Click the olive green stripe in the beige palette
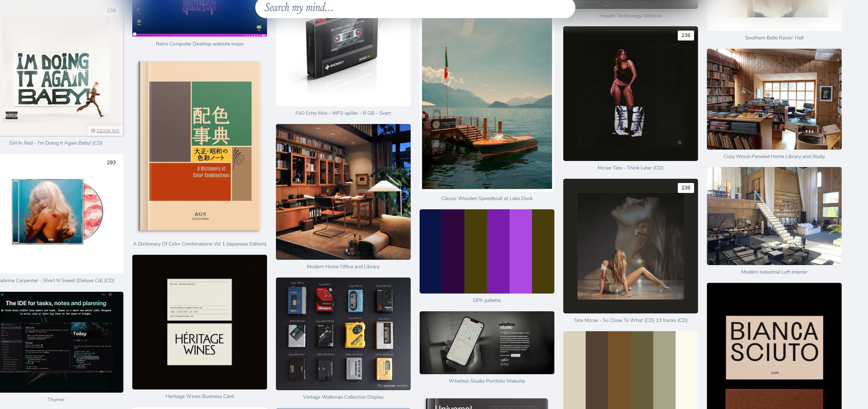This screenshot has width=868, height=409. (x=641, y=370)
